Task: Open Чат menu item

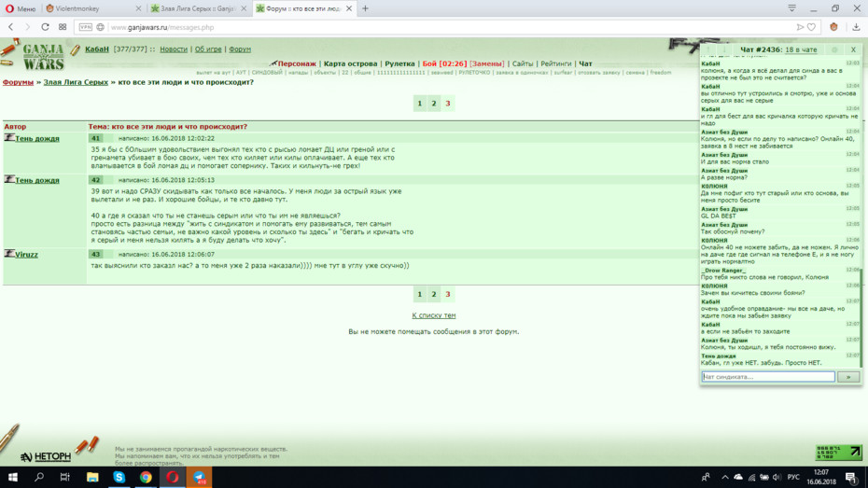Action: pos(585,63)
